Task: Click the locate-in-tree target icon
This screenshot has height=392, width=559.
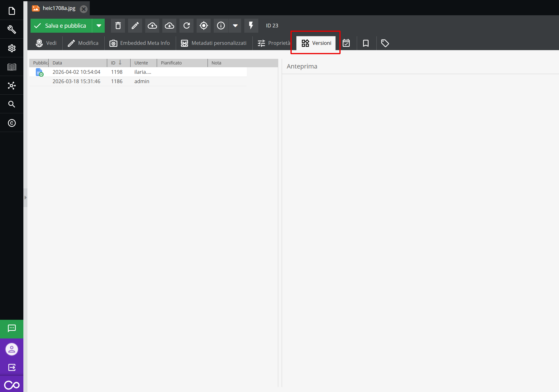Action: click(x=203, y=26)
